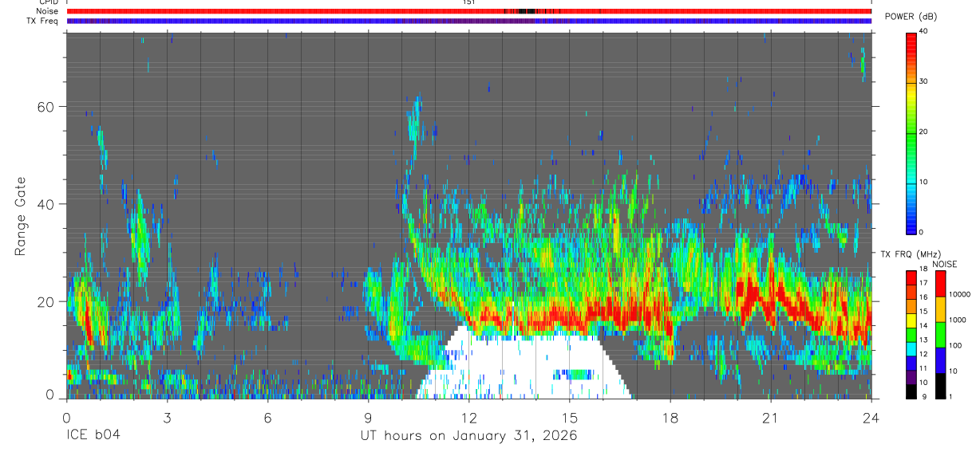Click the UT hours tick label 9

pyautogui.click(x=368, y=418)
